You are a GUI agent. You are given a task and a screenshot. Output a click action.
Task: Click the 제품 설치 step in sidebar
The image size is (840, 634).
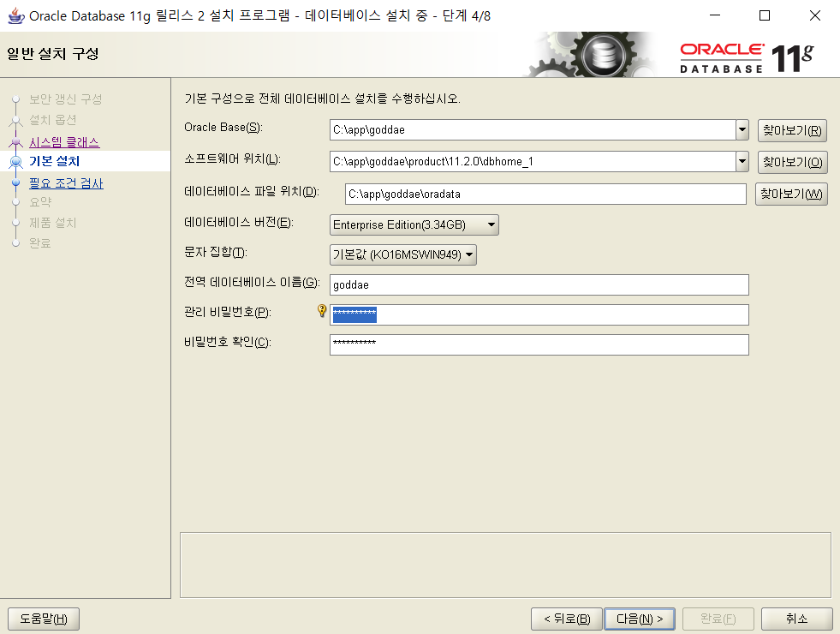(52, 223)
